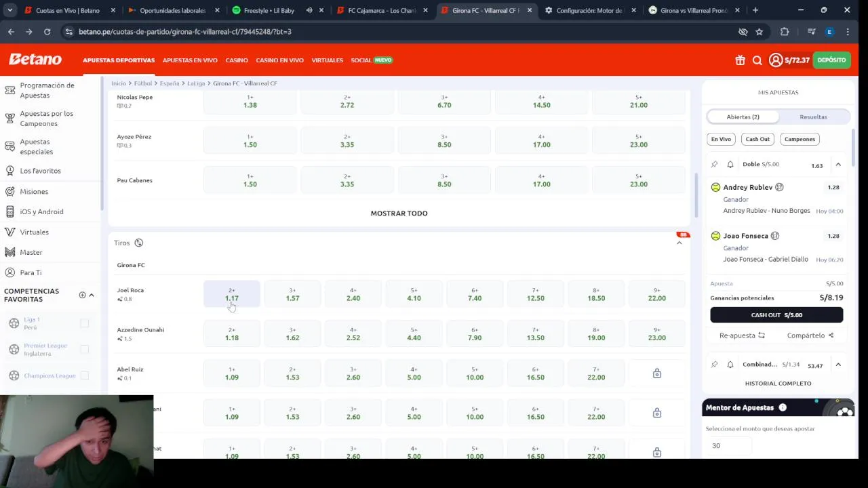
Task: Select Joel Roca 3+ odds 1.57
Action: (x=292, y=294)
